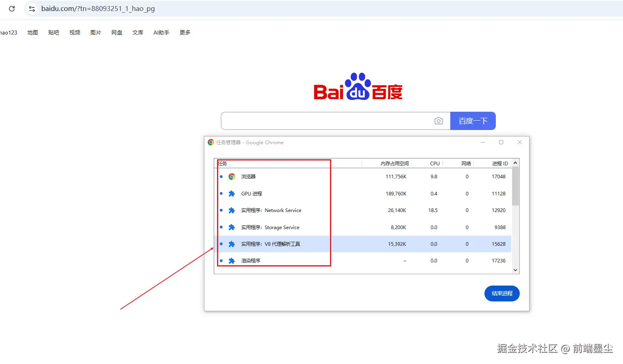Select the 渲染程序 task row
Viewport: 623px width, 364px height.
point(363,261)
